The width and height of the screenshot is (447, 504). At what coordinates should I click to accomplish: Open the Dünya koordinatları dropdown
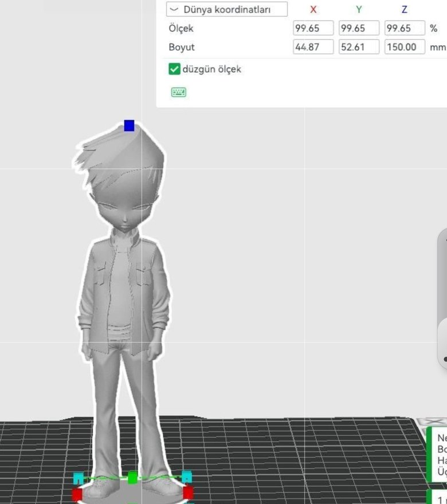tap(227, 10)
